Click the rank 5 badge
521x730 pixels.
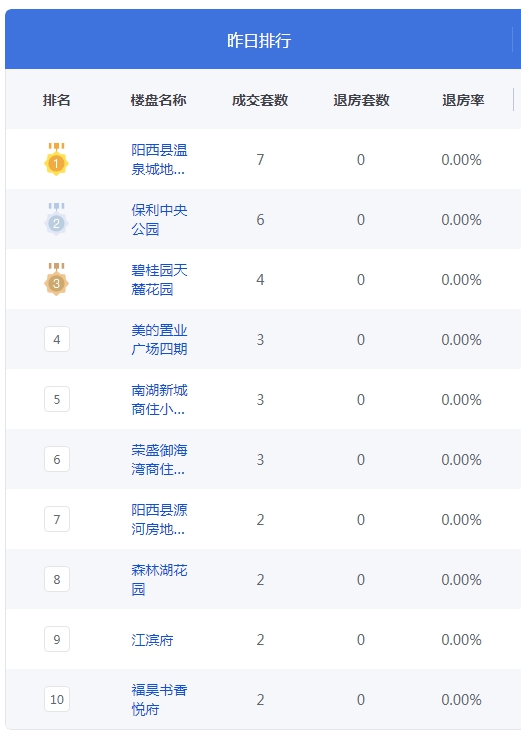click(x=57, y=399)
